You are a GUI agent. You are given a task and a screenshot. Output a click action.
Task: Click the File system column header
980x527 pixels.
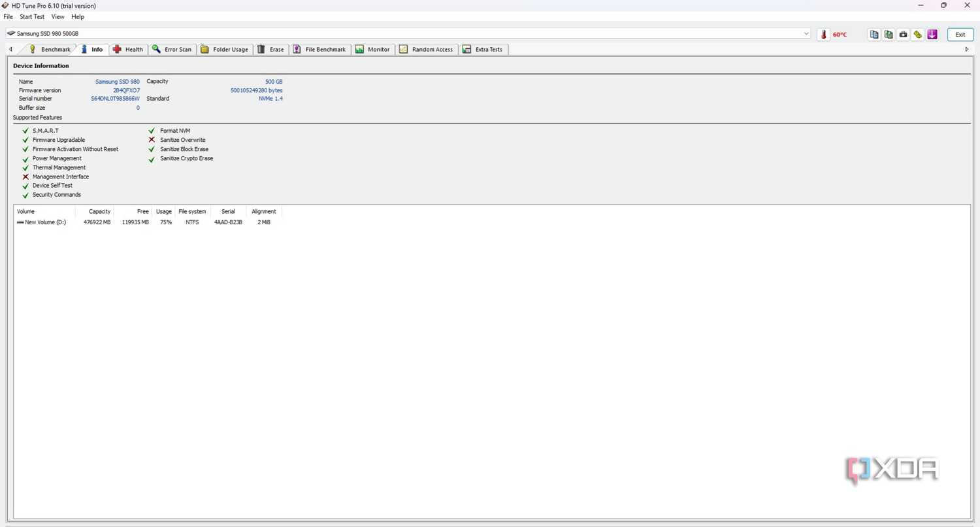193,211
